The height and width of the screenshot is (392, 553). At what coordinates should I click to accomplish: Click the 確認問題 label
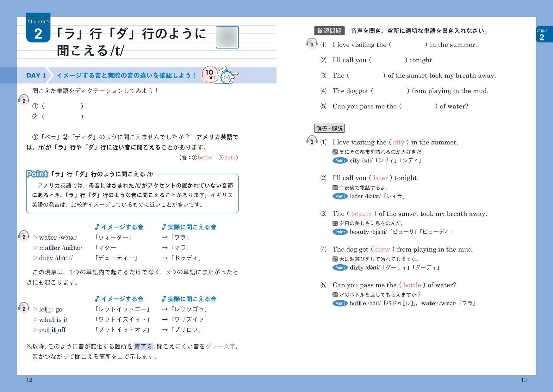click(329, 31)
